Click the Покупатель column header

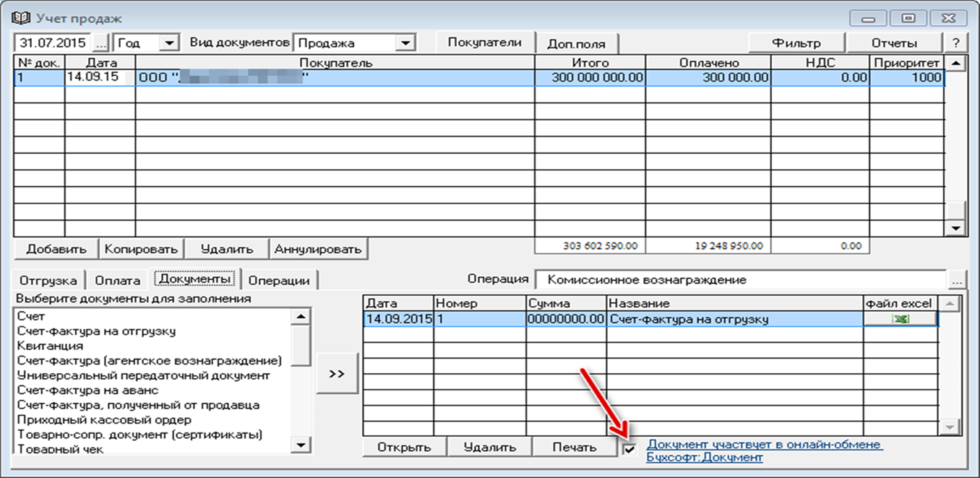pos(335,63)
